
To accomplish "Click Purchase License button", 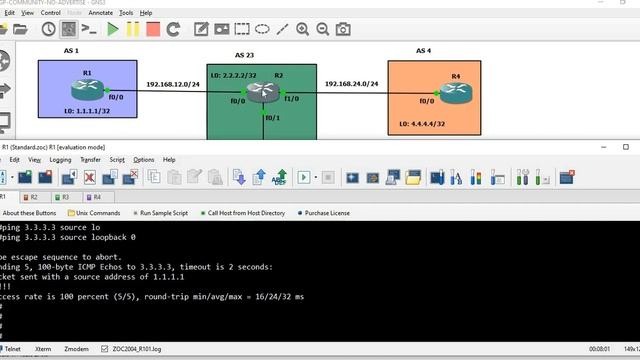I will 324,213.
